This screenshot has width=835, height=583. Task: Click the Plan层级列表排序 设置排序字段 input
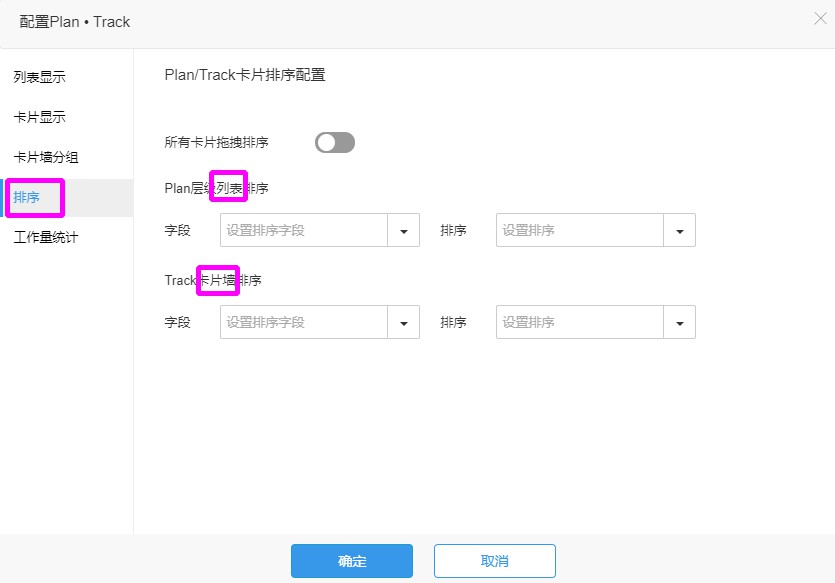(304, 231)
